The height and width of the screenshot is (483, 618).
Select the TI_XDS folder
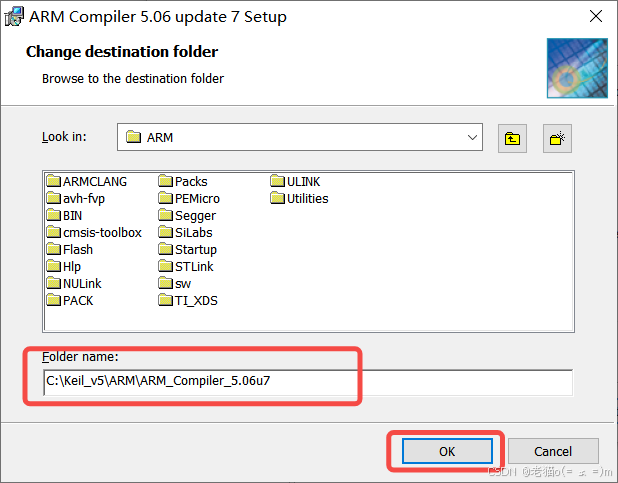(x=188, y=300)
